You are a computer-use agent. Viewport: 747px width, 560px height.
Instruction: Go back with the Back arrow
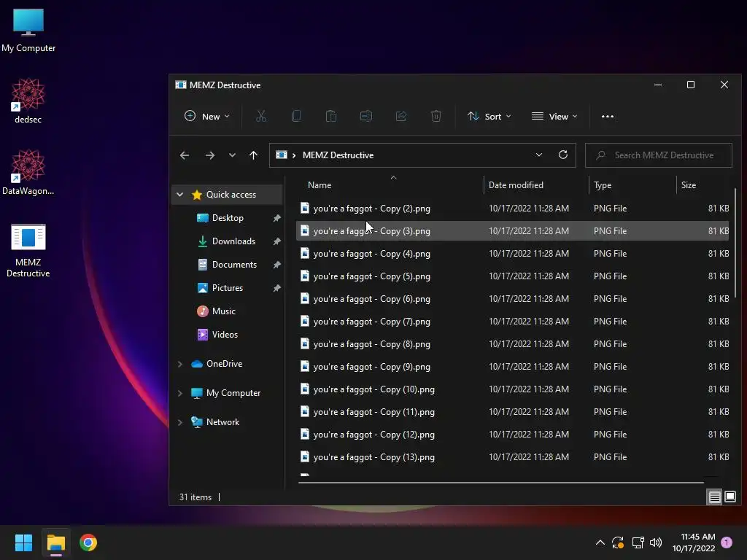click(185, 155)
